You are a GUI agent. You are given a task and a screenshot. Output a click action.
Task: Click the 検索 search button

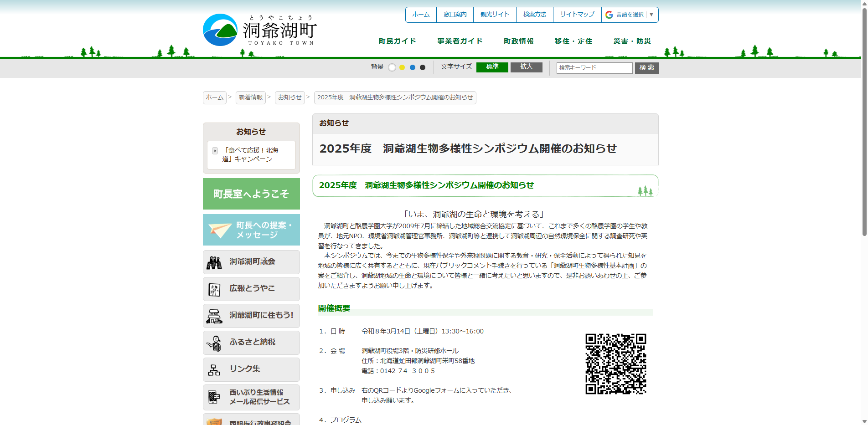tap(646, 68)
